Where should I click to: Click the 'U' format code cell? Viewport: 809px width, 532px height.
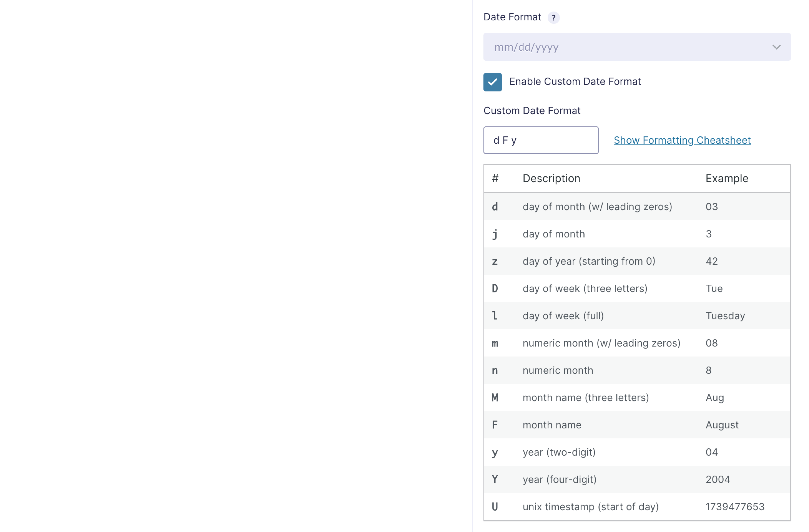pyautogui.click(x=495, y=507)
